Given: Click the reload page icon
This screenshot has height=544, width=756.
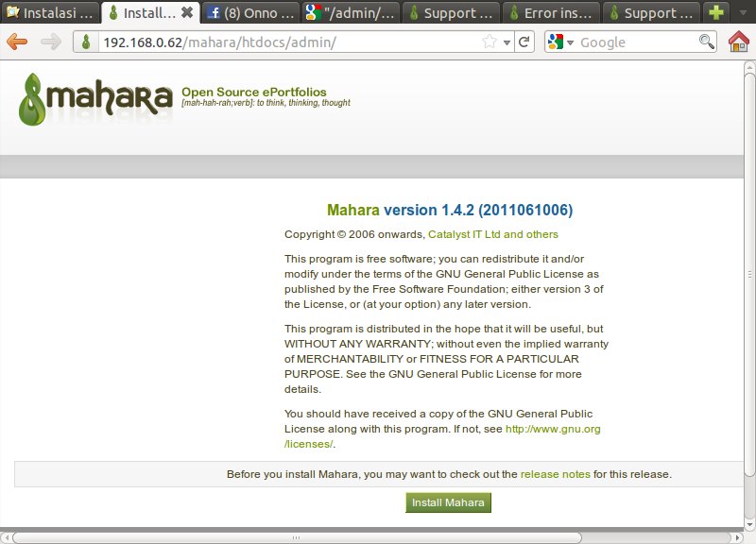Looking at the screenshot, I should [524, 42].
